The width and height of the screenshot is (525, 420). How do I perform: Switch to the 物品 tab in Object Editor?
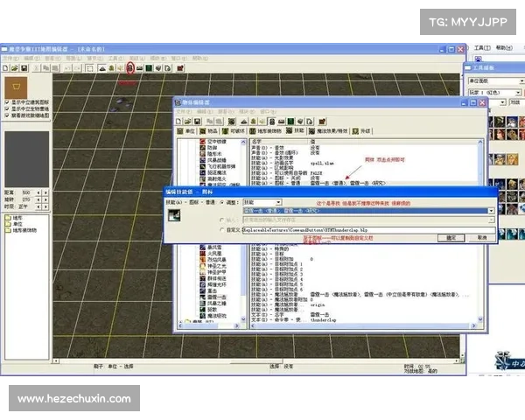(x=212, y=130)
